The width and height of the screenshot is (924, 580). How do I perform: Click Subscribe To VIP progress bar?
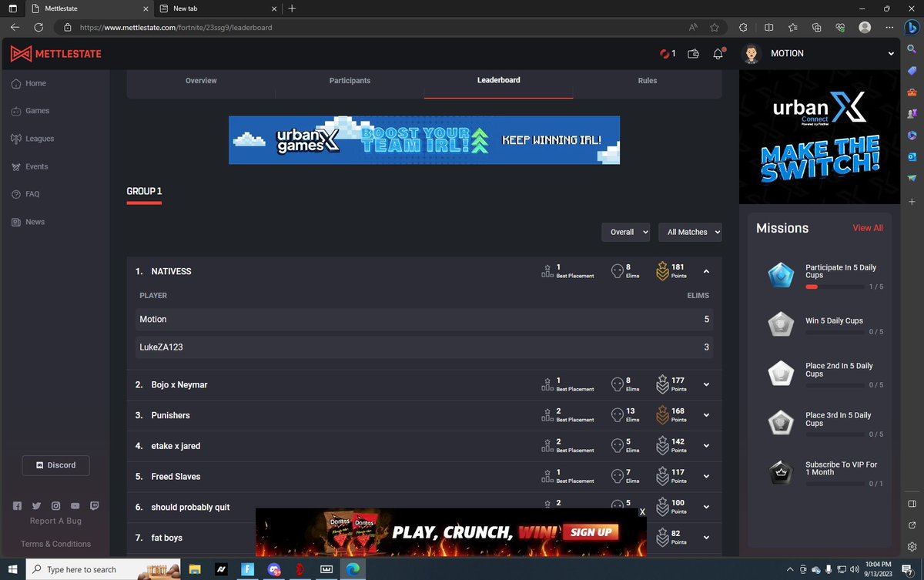[x=835, y=484]
